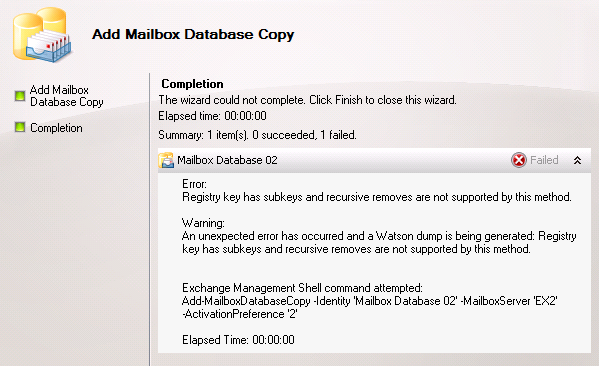The height and width of the screenshot is (366, 599).
Task: Click the Summary 1 item(s) line
Action: (257, 135)
